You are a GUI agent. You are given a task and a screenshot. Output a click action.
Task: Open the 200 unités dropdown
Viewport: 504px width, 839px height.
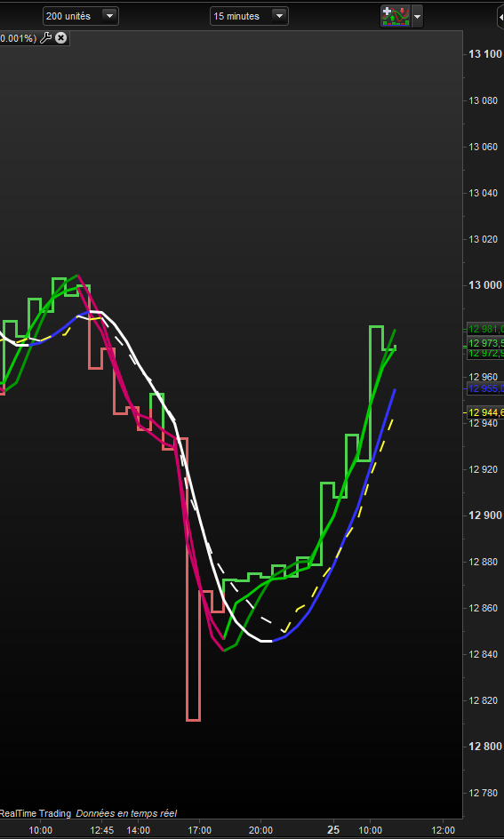[x=81, y=16]
